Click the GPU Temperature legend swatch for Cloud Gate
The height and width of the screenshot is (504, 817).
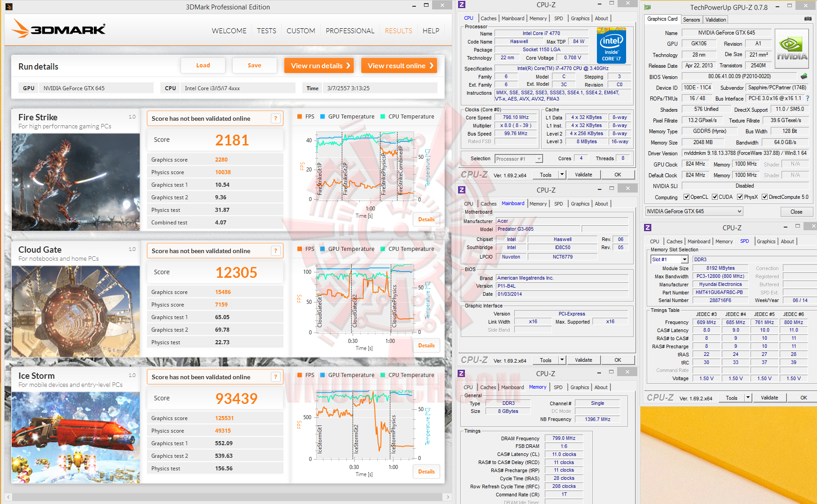click(322, 249)
